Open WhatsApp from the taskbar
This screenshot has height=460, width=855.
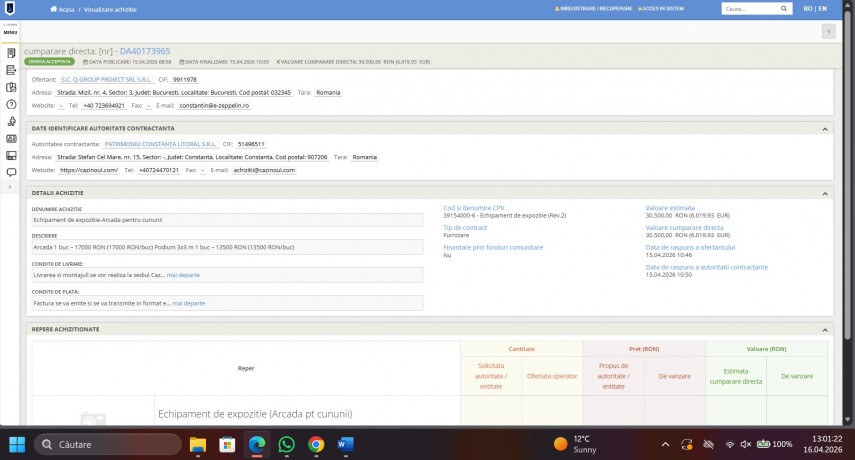pos(286,444)
